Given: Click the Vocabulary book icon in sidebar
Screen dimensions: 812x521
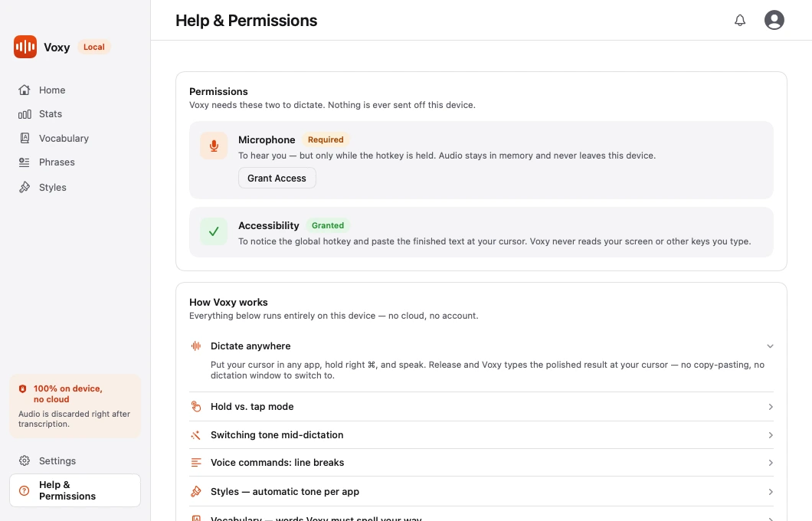Looking at the screenshot, I should point(25,138).
